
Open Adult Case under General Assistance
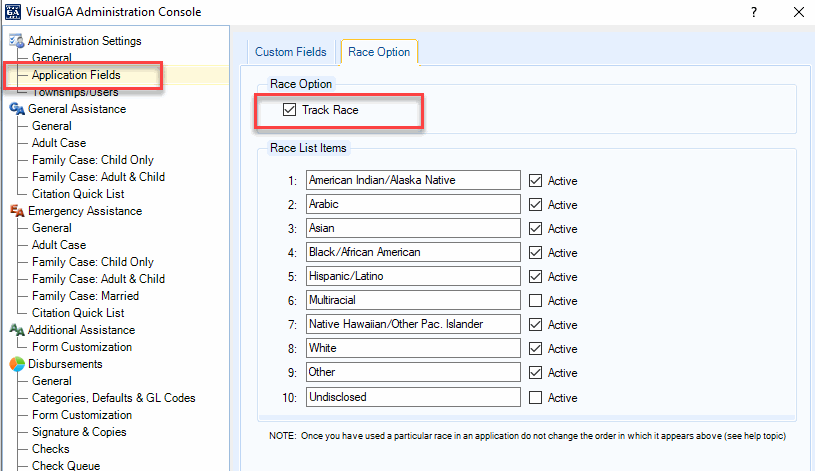[59, 142]
